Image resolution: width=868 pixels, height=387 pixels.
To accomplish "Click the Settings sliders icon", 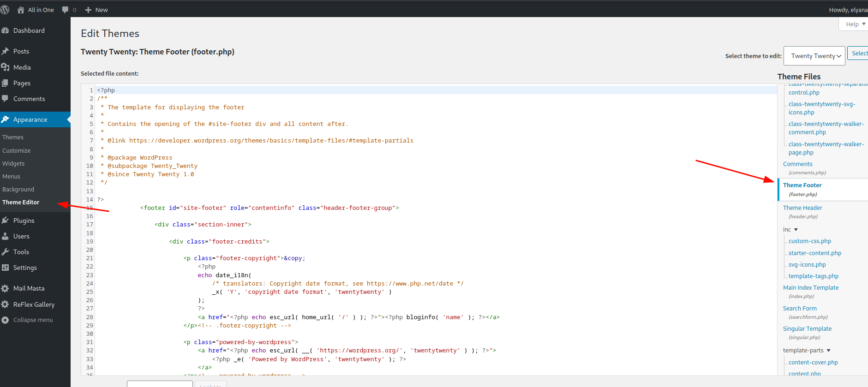I will [x=5, y=268].
